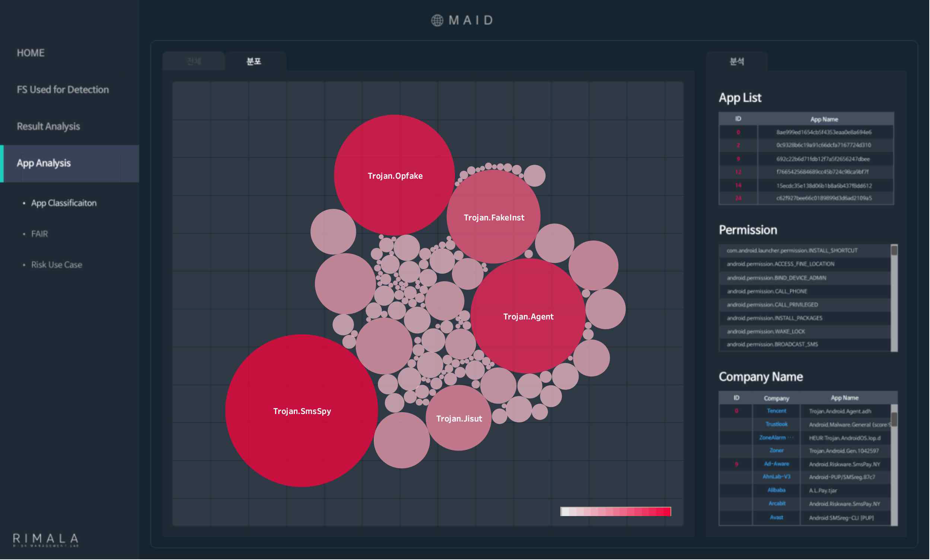Select App List row with ID 0

pyautogui.click(x=806, y=132)
